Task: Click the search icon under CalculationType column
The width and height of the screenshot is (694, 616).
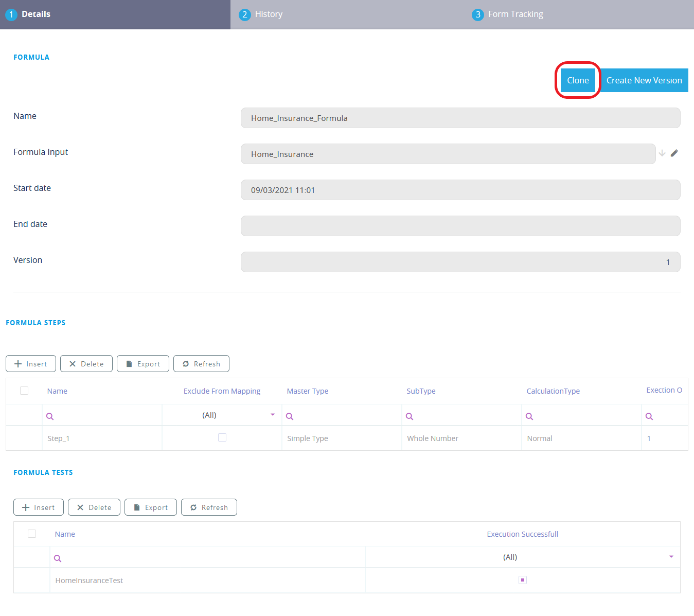Action: (529, 416)
